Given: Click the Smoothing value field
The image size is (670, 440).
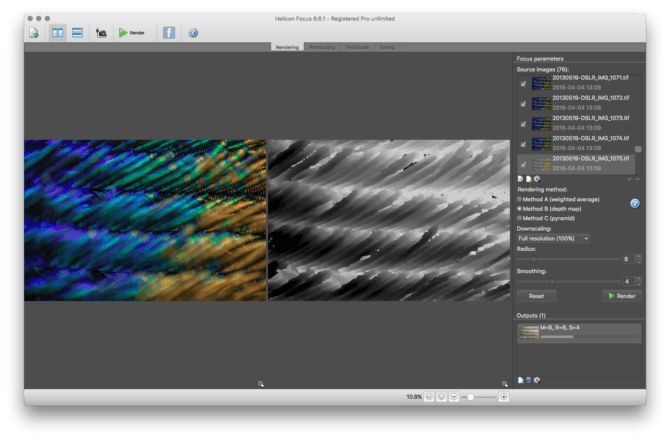Looking at the screenshot, I should pyautogui.click(x=629, y=281).
